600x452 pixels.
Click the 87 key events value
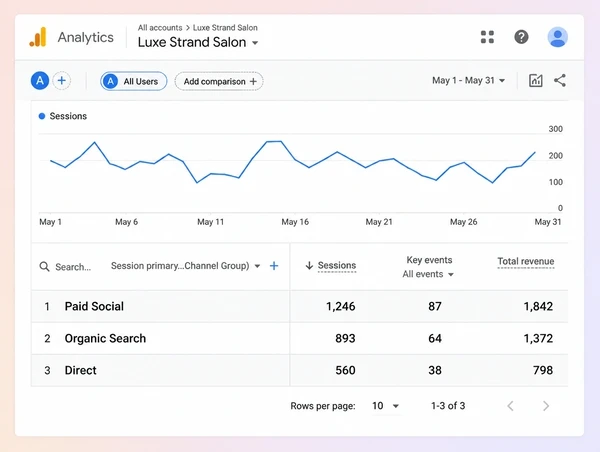(435, 306)
